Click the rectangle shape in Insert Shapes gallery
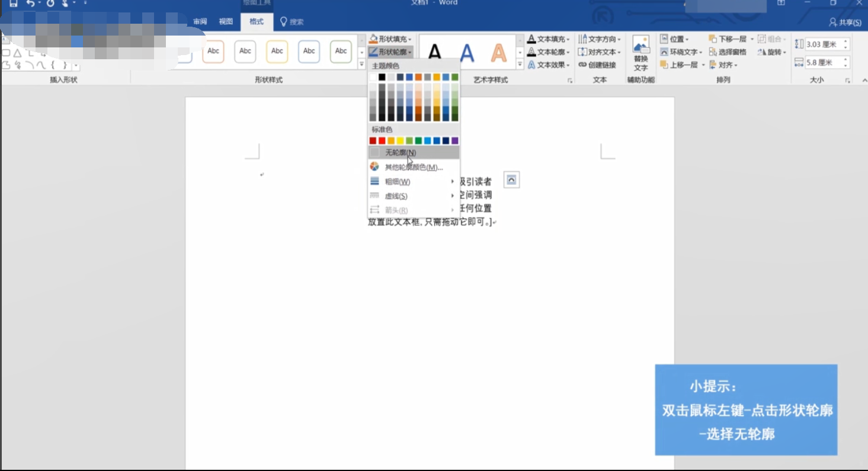 tap(6, 53)
